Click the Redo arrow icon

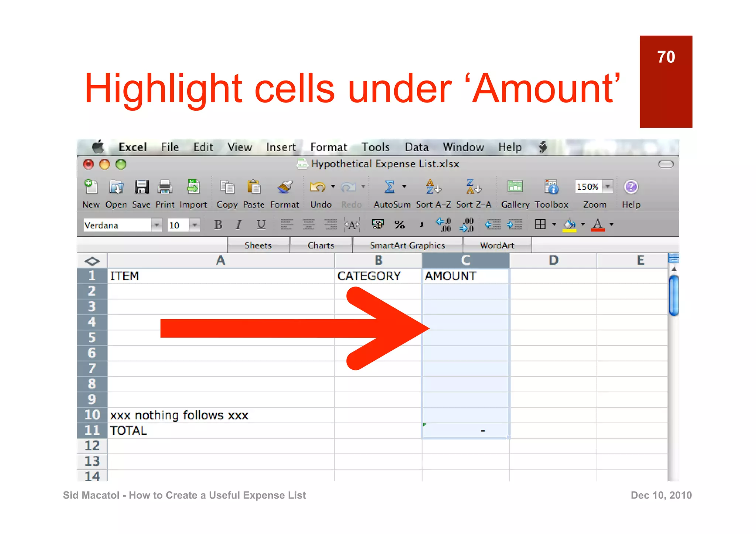(348, 187)
